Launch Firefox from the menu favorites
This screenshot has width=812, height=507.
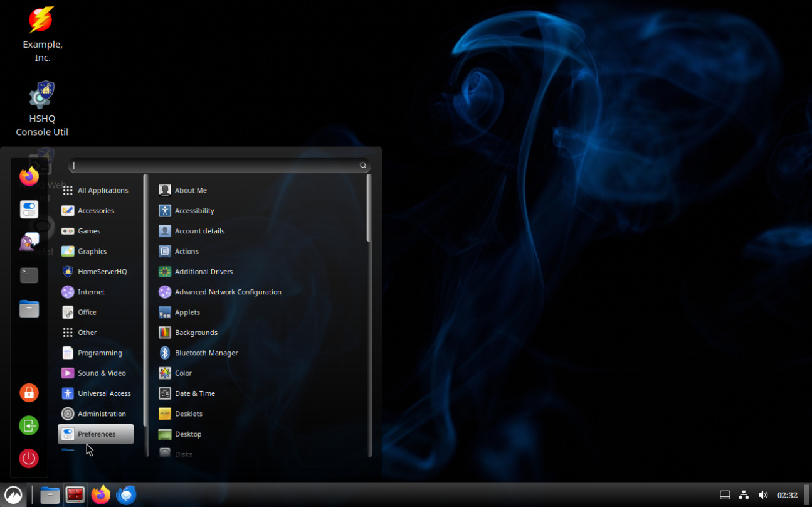pos(29,177)
